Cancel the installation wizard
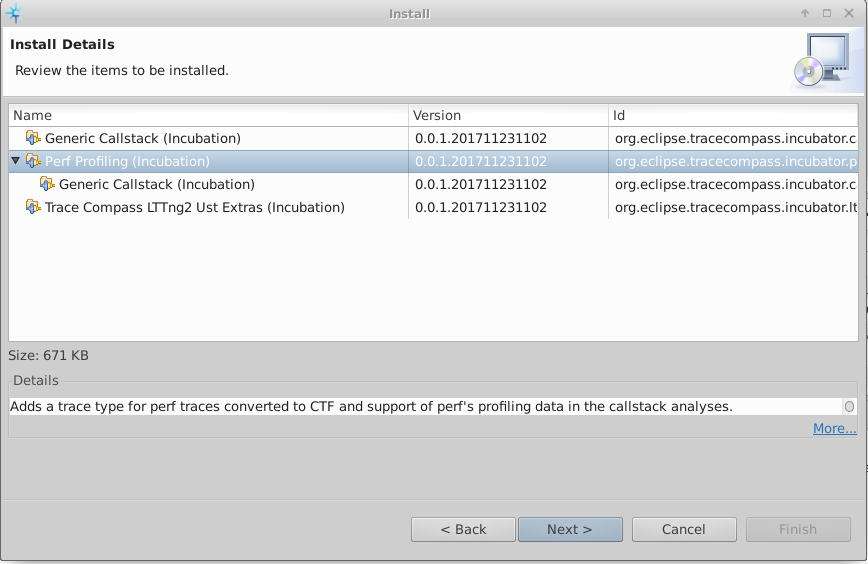The image size is (868, 564). pyautogui.click(x=684, y=529)
